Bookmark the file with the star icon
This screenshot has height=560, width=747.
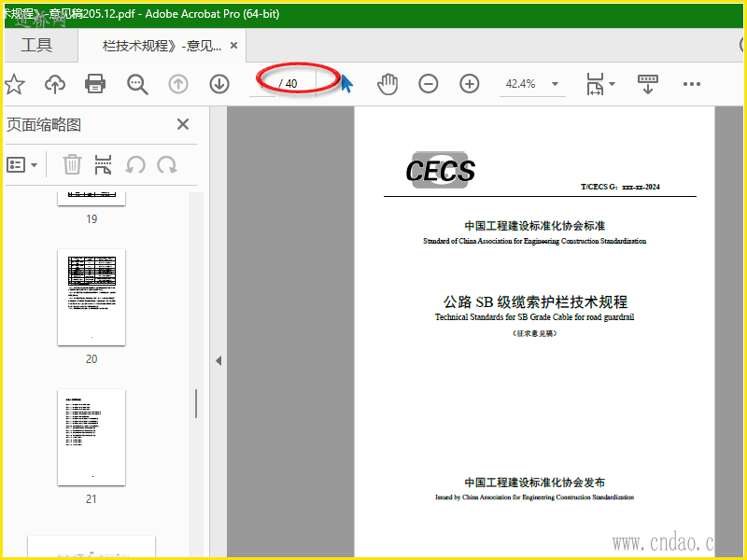coord(15,84)
